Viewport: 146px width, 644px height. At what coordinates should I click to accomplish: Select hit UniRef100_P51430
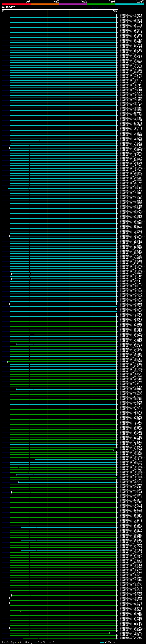(x=131, y=82)
